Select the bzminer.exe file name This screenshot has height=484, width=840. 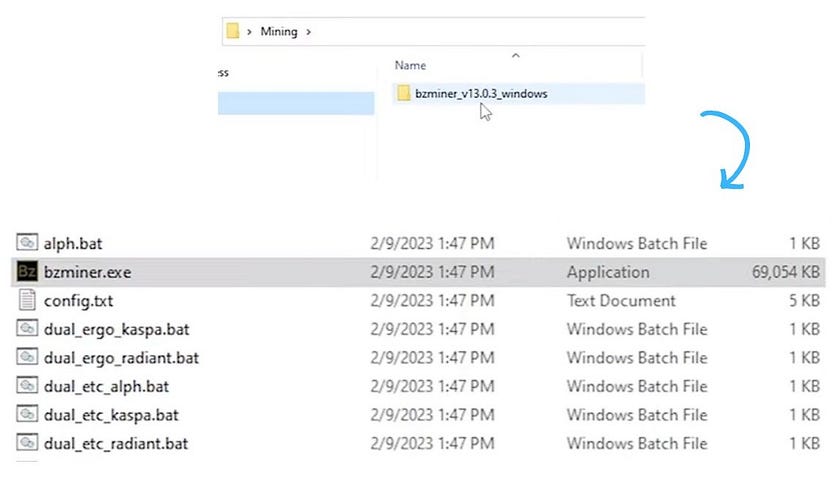coord(87,272)
